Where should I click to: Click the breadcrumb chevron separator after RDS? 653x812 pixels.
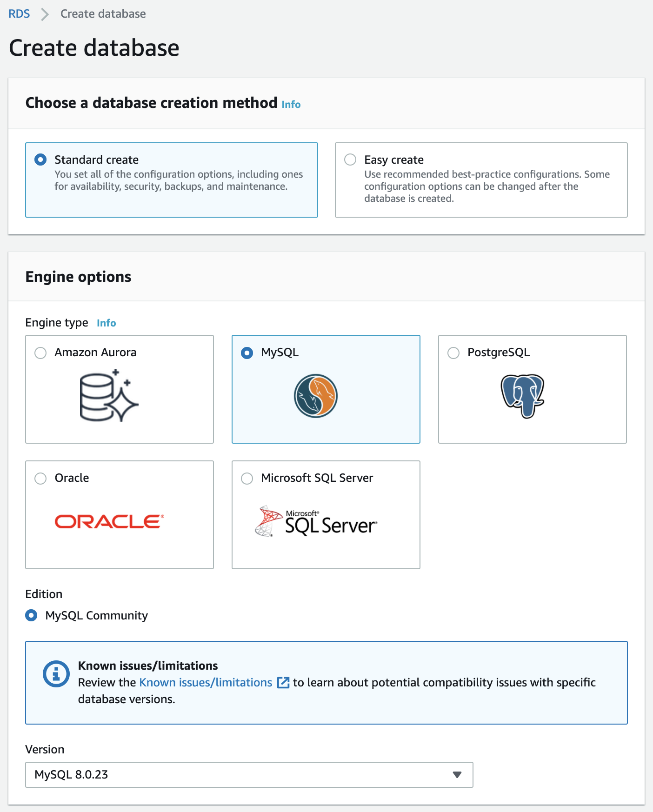[45, 14]
